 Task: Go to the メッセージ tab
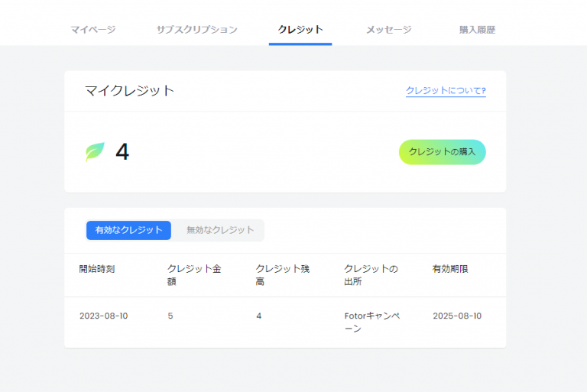(388, 30)
